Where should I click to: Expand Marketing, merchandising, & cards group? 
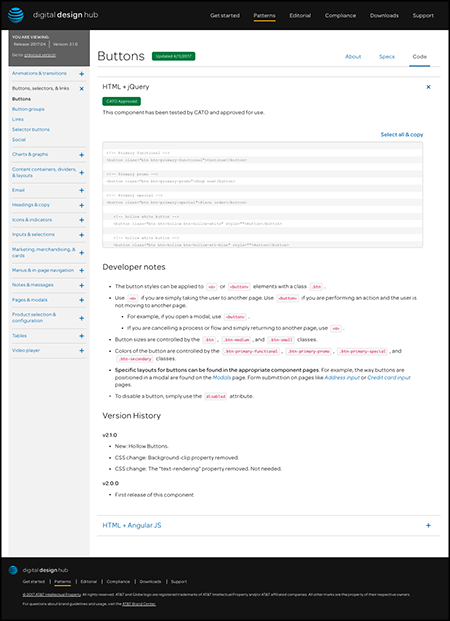tap(82, 253)
